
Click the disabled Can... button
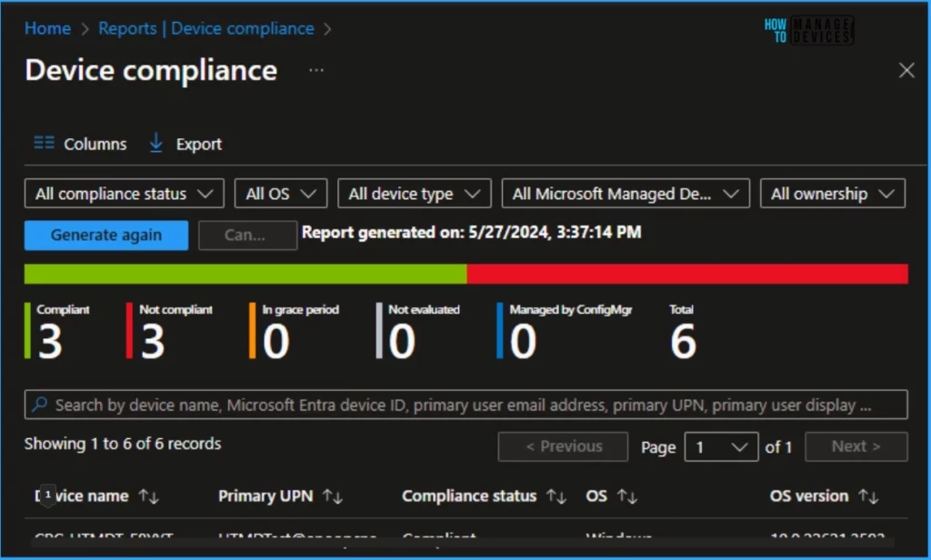coord(247,235)
